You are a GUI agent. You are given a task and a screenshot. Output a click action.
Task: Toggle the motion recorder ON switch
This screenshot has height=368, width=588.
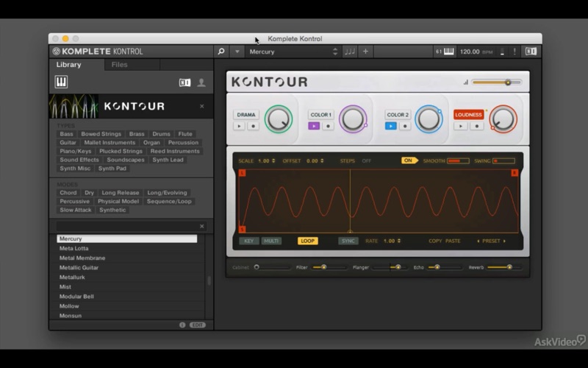(x=409, y=160)
